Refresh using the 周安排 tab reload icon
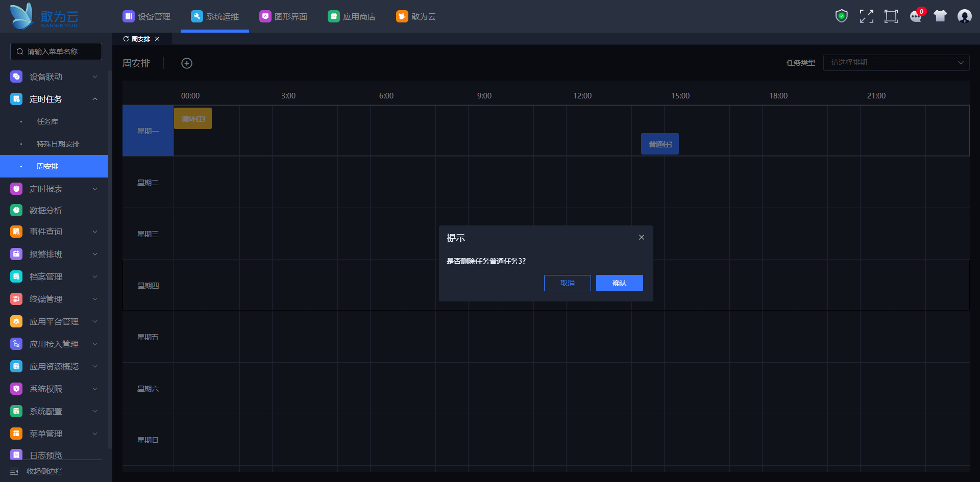 (126, 39)
